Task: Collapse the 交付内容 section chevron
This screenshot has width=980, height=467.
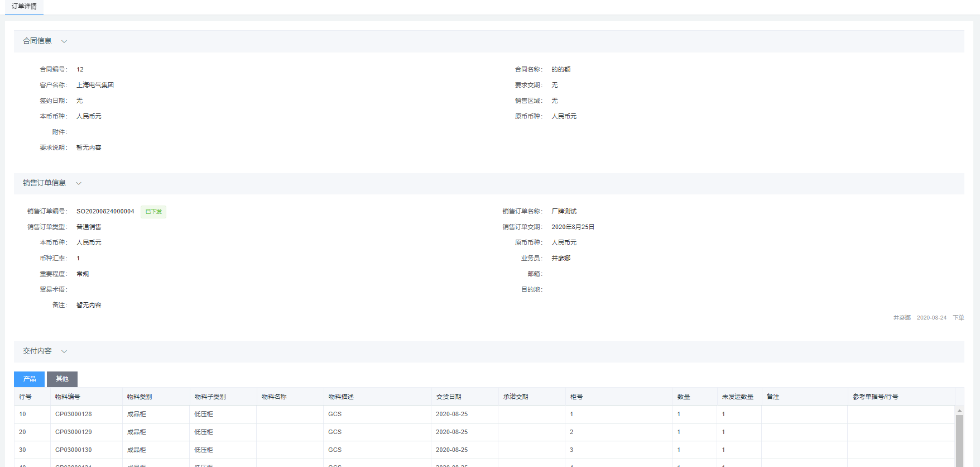Action: click(64, 351)
